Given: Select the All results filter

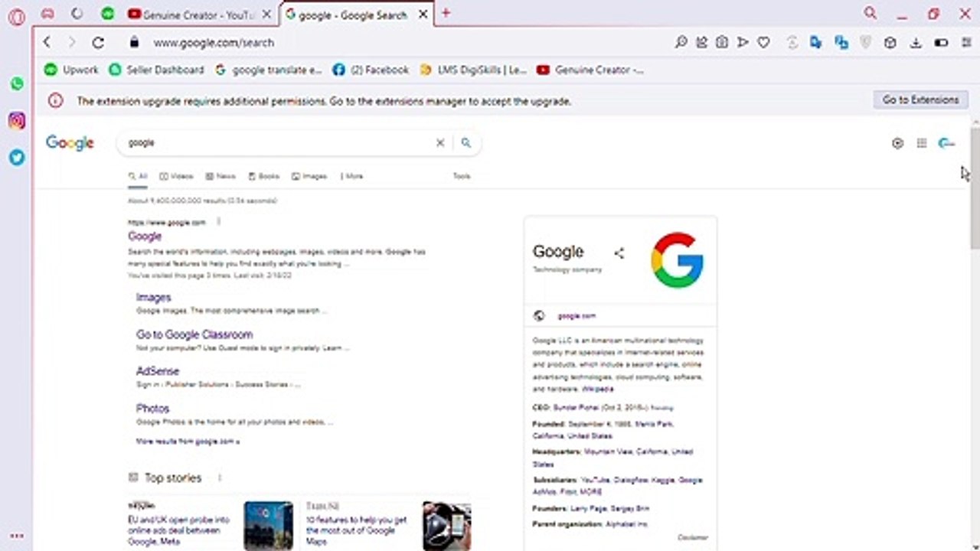Looking at the screenshot, I should pos(138,176).
